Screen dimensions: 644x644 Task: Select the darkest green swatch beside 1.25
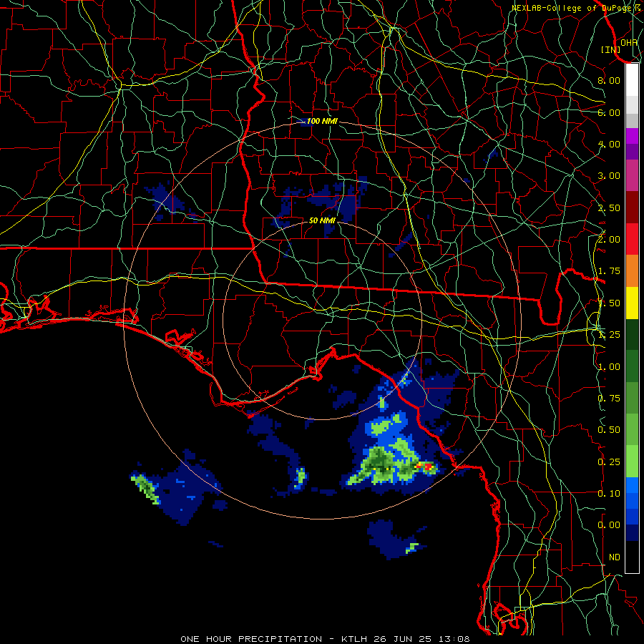pos(632,334)
